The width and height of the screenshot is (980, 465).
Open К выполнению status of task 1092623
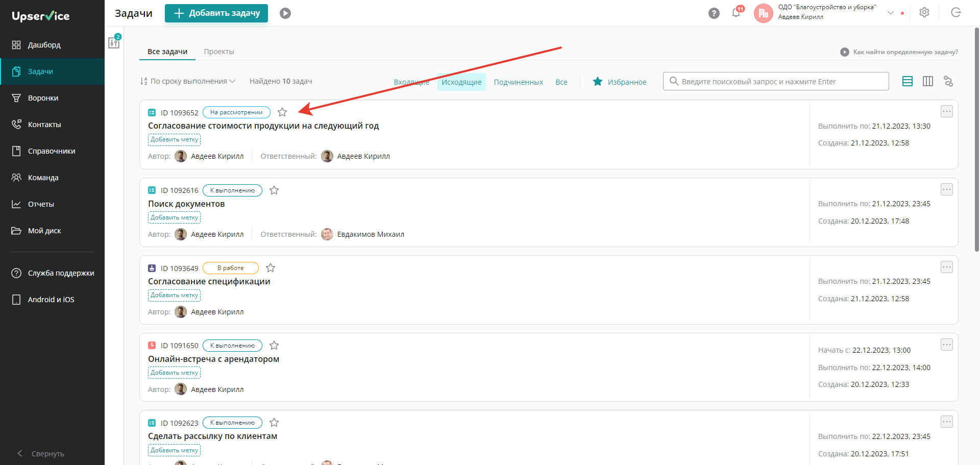pyautogui.click(x=232, y=423)
